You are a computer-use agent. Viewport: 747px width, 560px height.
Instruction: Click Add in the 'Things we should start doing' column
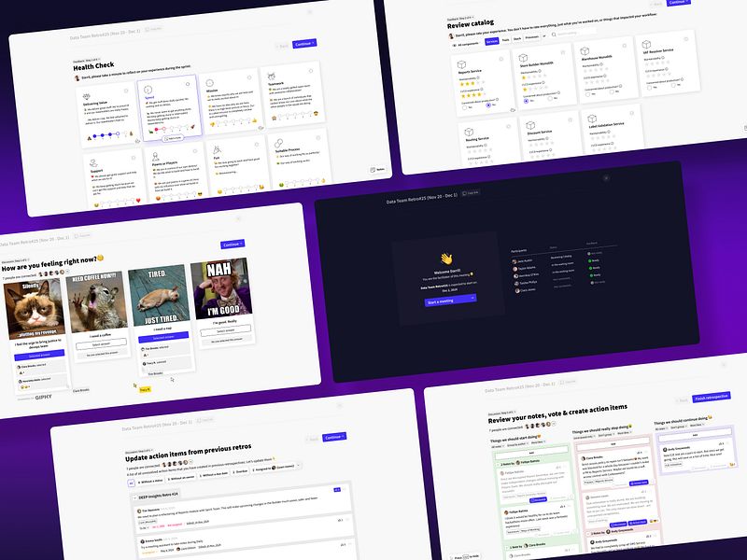pos(531,453)
